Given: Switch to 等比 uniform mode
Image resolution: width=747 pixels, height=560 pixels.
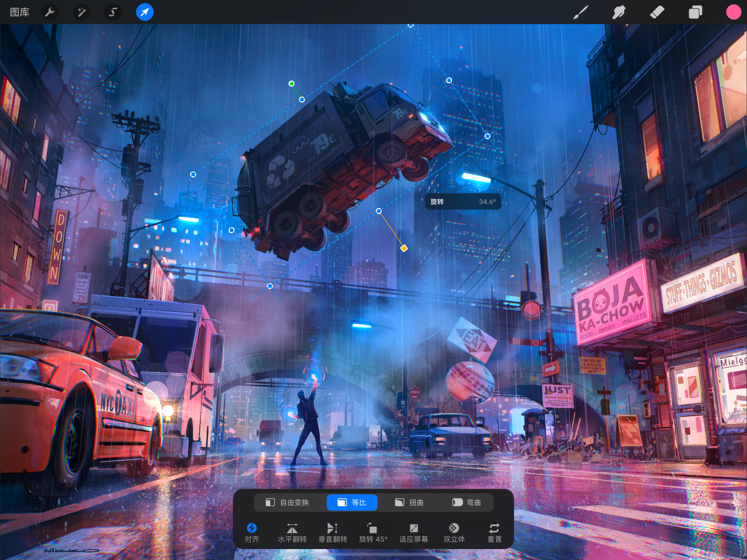Looking at the screenshot, I should [352, 502].
